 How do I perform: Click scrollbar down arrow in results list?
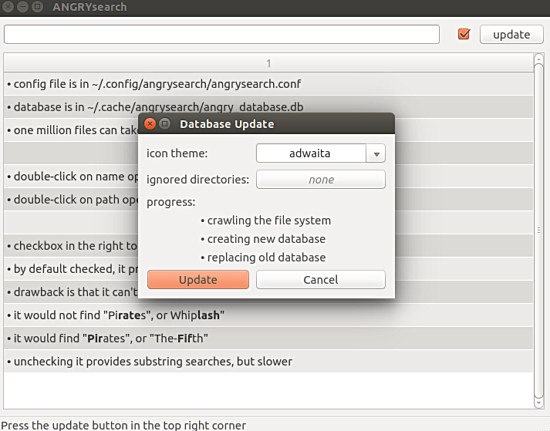539,403
